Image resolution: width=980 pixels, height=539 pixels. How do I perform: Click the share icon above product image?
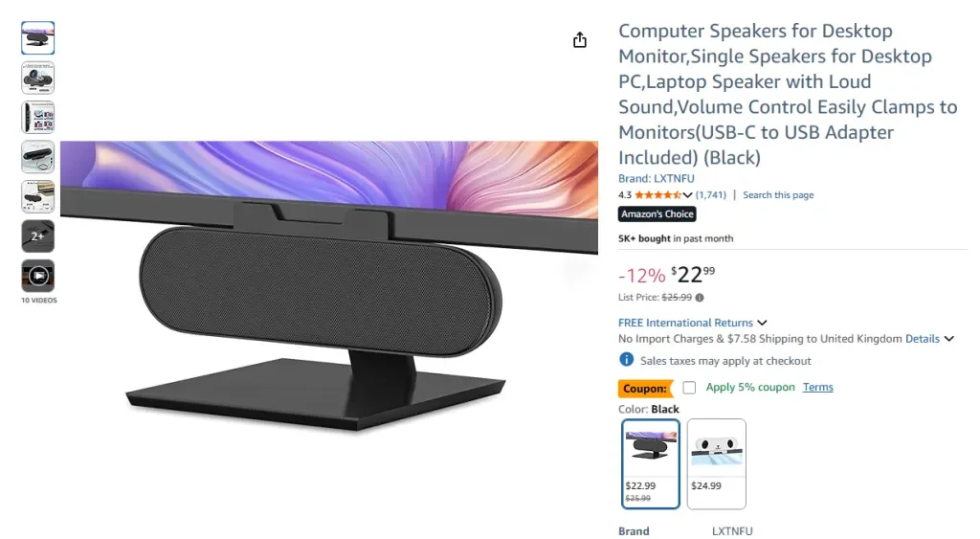(579, 40)
